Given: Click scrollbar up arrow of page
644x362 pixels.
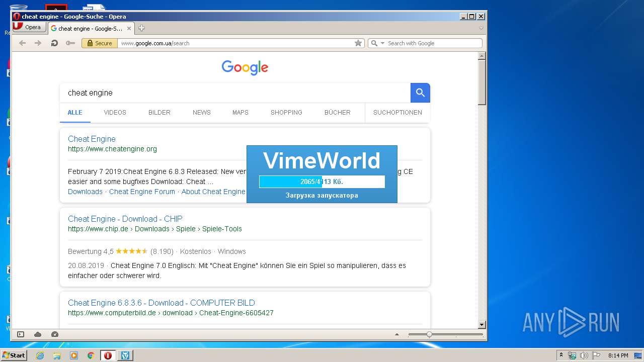Looking at the screenshot, I should (481, 56).
